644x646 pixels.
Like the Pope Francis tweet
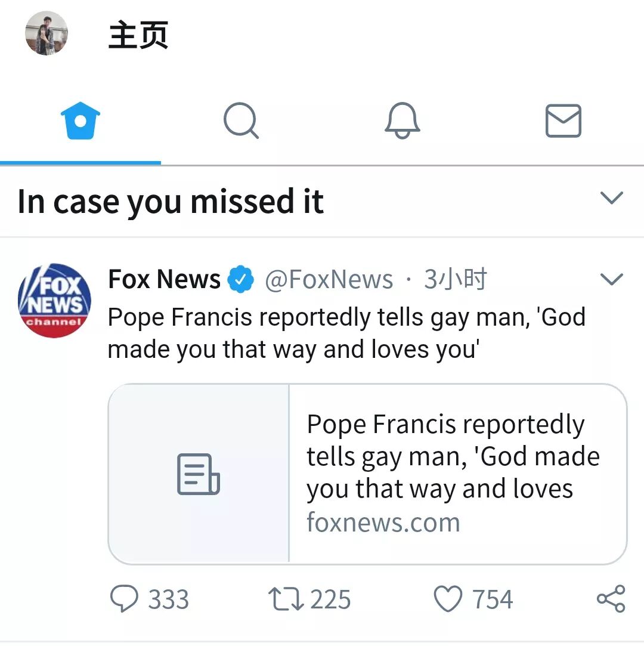[x=448, y=599]
